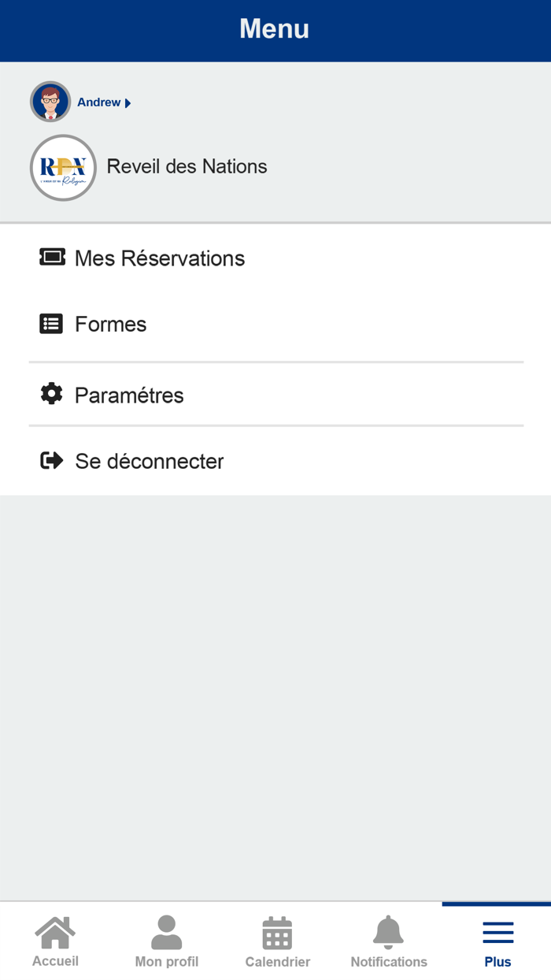
Task: Open Mes Réservations
Action: (159, 258)
